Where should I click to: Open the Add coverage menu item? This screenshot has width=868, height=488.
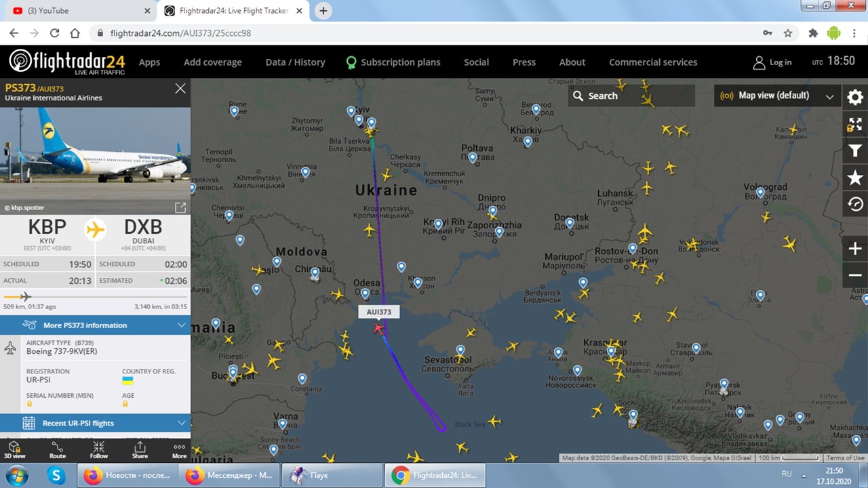click(x=213, y=62)
